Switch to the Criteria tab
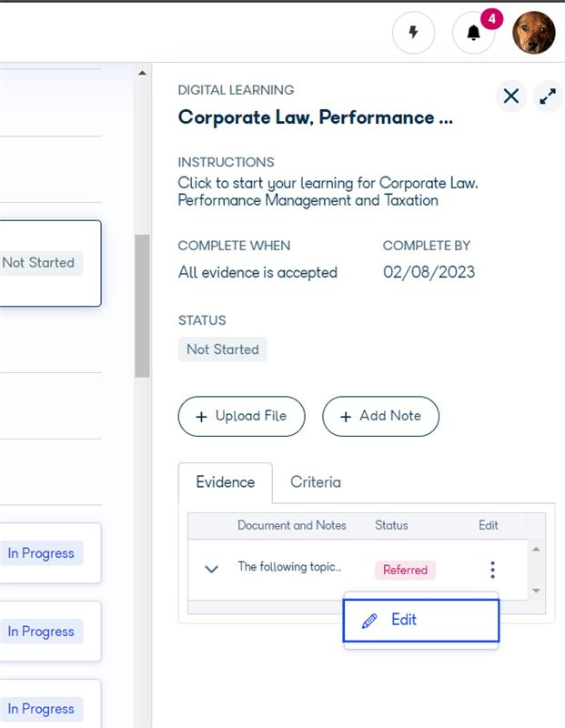 (x=316, y=482)
